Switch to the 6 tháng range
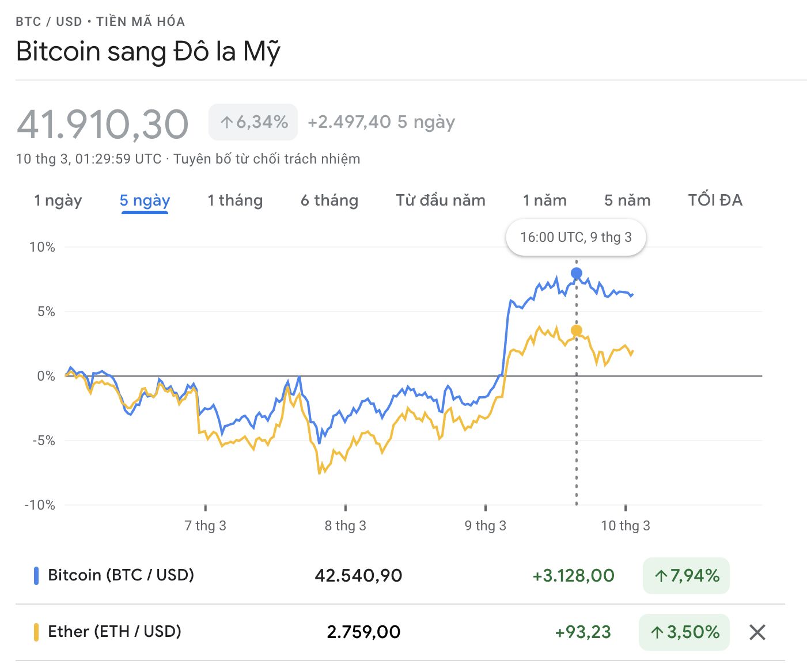 tap(329, 200)
